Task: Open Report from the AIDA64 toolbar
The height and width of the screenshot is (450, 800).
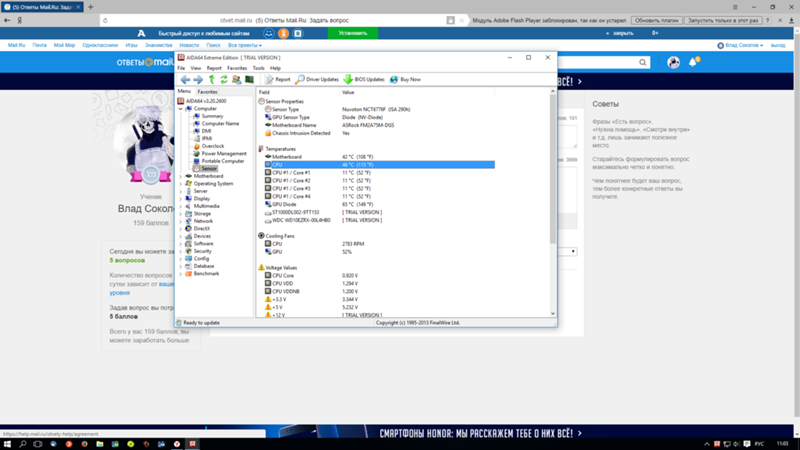Action: click(278, 80)
